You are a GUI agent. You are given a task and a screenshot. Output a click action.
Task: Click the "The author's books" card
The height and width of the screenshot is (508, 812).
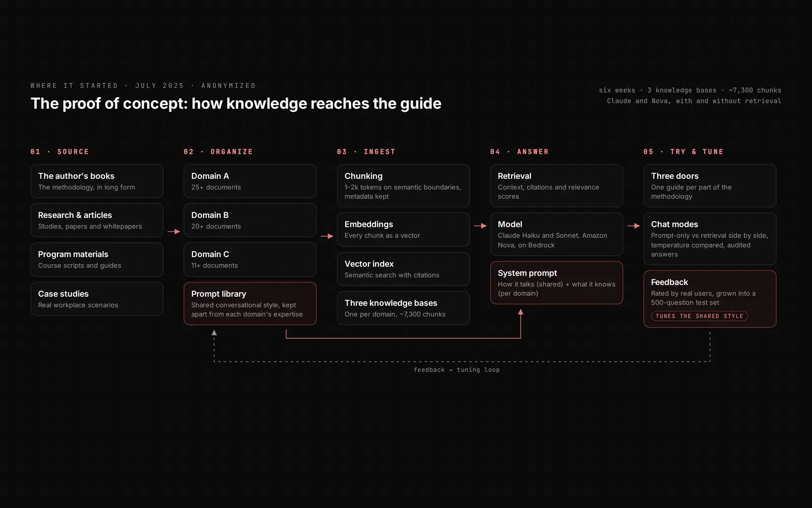[x=97, y=181]
